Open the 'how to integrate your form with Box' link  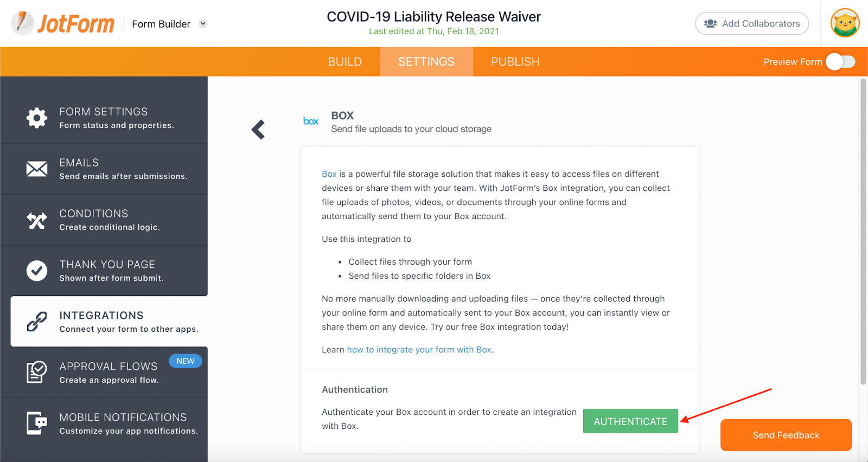click(419, 350)
